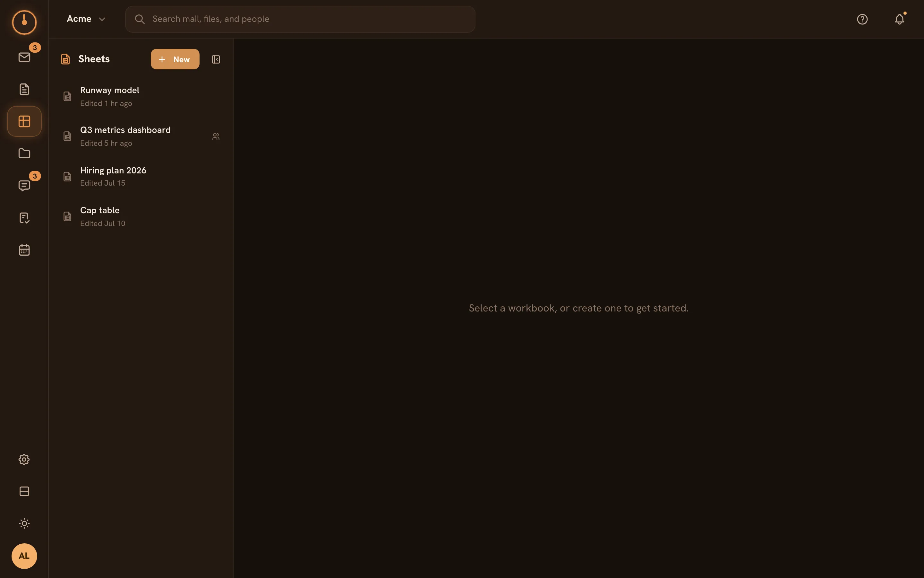Screen dimensions: 924x578
Task: Select the Sheets table icon in sidebar
Action: 24,121
